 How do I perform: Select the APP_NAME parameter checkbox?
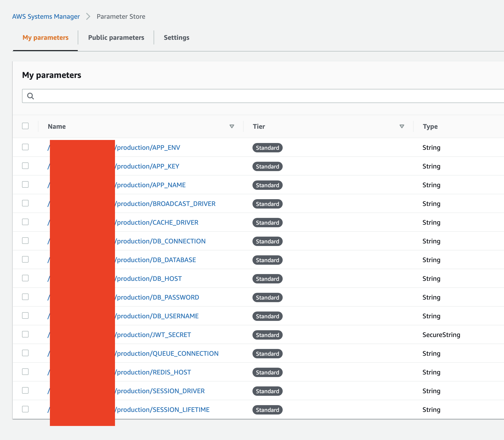point(25,184)
